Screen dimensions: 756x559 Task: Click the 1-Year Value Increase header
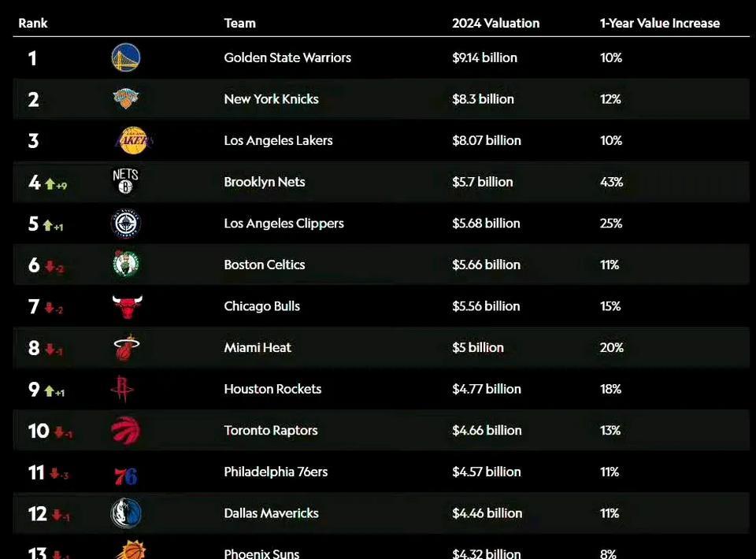(660, 23)
